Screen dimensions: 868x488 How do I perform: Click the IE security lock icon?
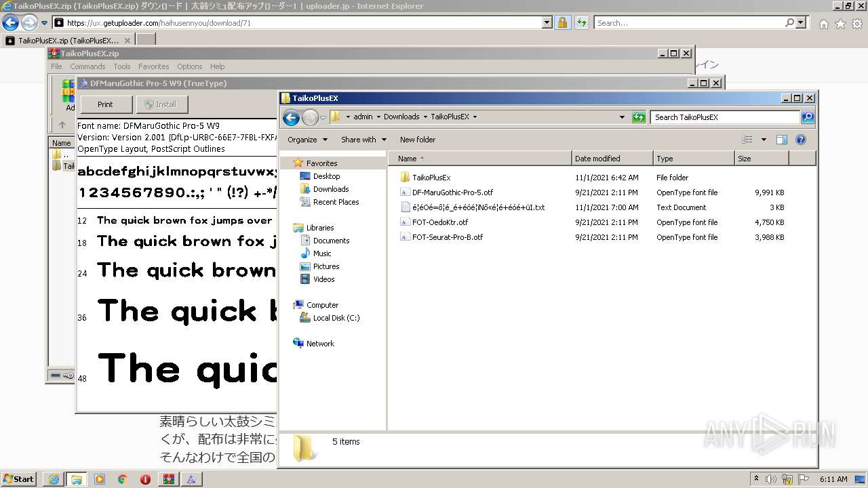[x=562, y=22]
